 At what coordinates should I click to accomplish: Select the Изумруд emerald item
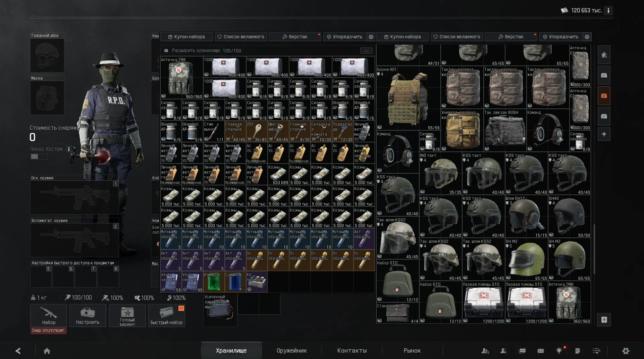coord(214,282)
